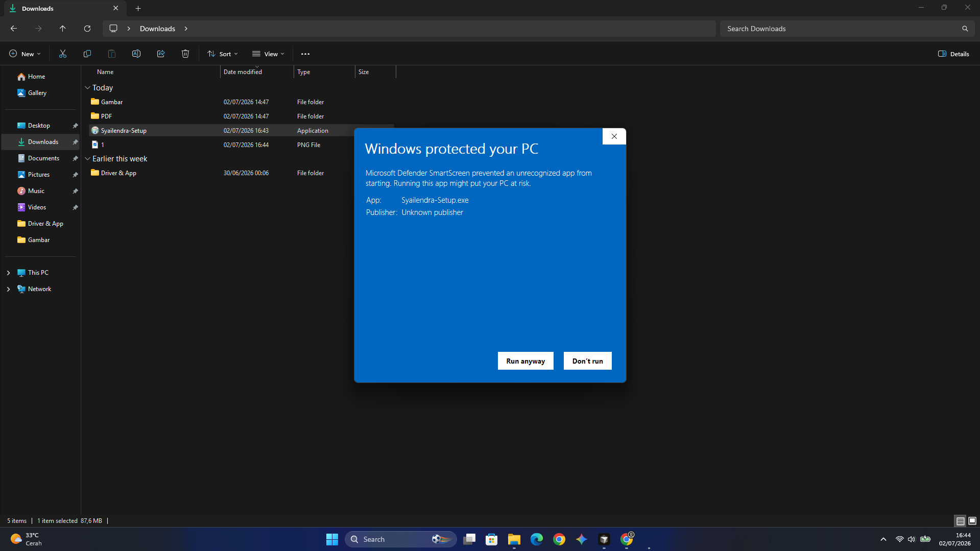Click the Paste toolbar icon
The width and height of the screenshot is (980, 551).
tap(112, 54)
